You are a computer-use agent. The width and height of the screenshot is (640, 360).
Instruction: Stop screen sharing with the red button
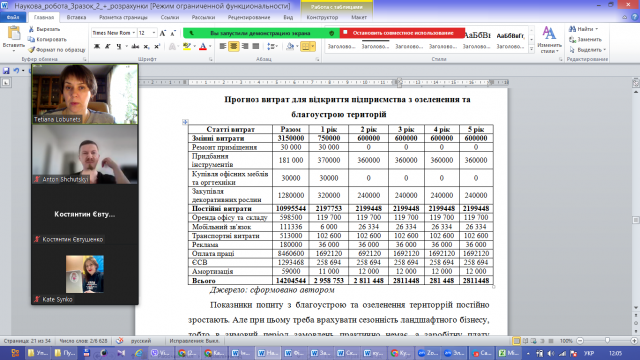(402, 33)
